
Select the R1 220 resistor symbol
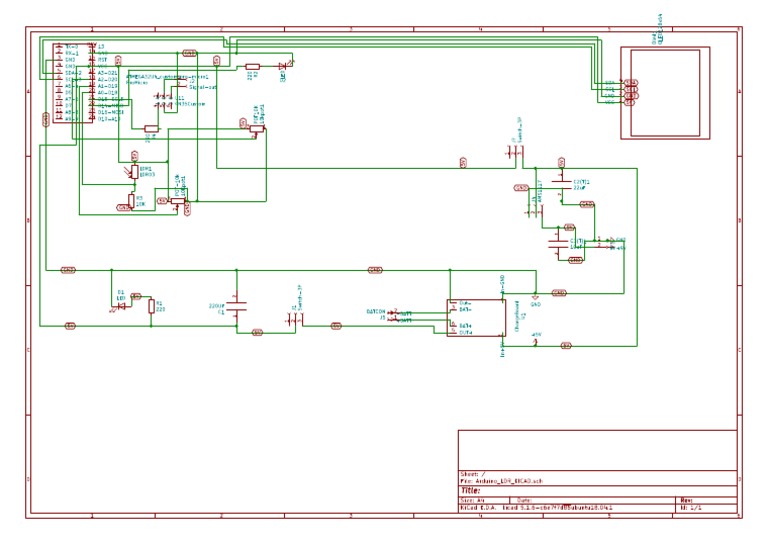(151, 306)
